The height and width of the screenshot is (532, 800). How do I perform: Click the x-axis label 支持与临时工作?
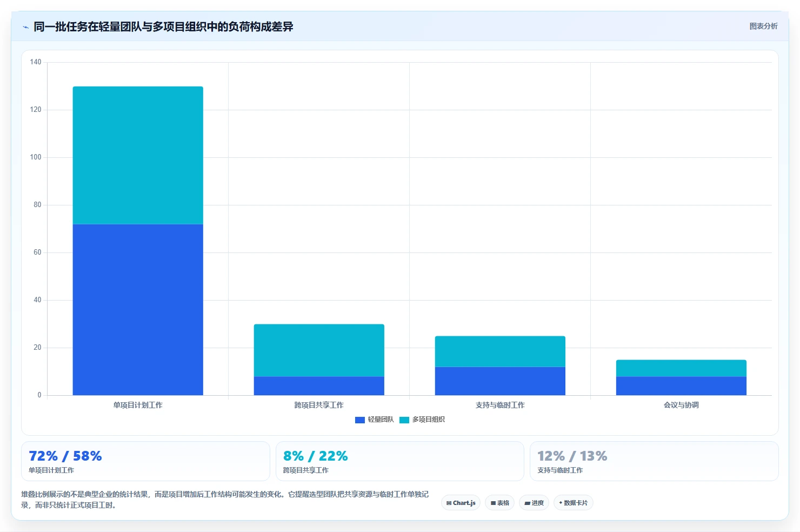(500, 405)
